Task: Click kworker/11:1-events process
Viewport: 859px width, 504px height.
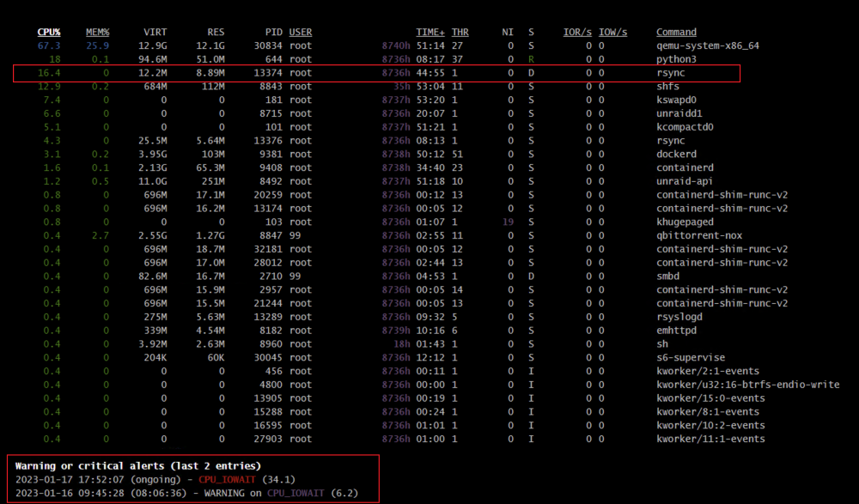Action: pos(710,439)
